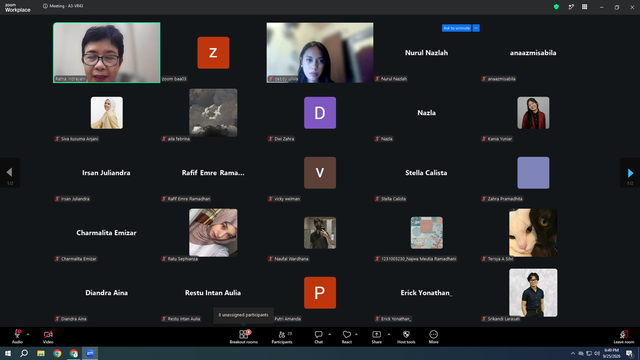The image size is (640, 360).
Task: Start camera with the Video button
Action: point(48,337)
